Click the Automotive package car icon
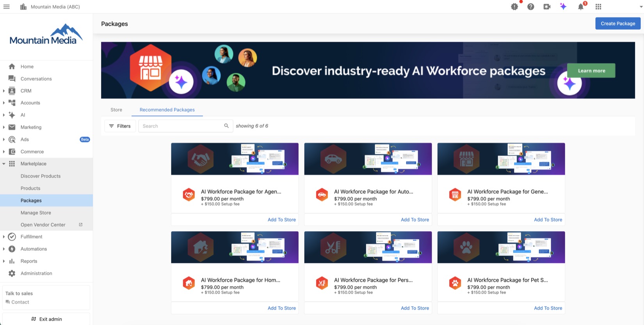Image resolution: width=644 pixels, height=325 pixels. (322, 195)
